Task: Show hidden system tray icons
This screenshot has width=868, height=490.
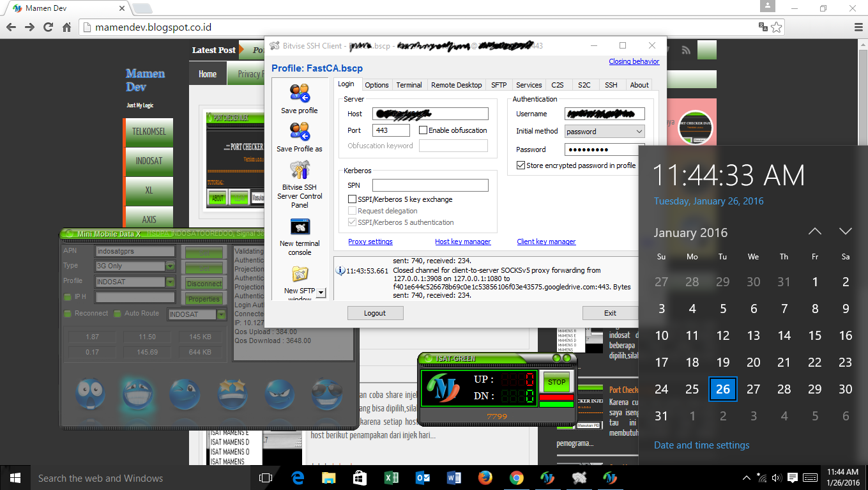Action: (x=746, y=477)
